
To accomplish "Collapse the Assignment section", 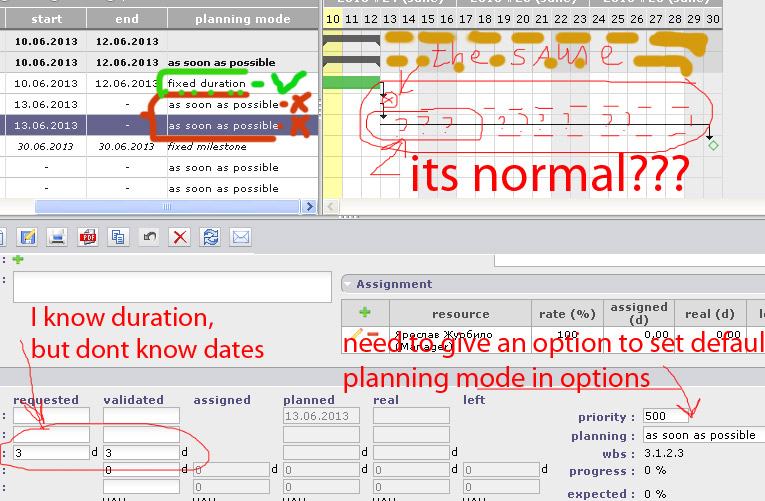I will point(348,284).
